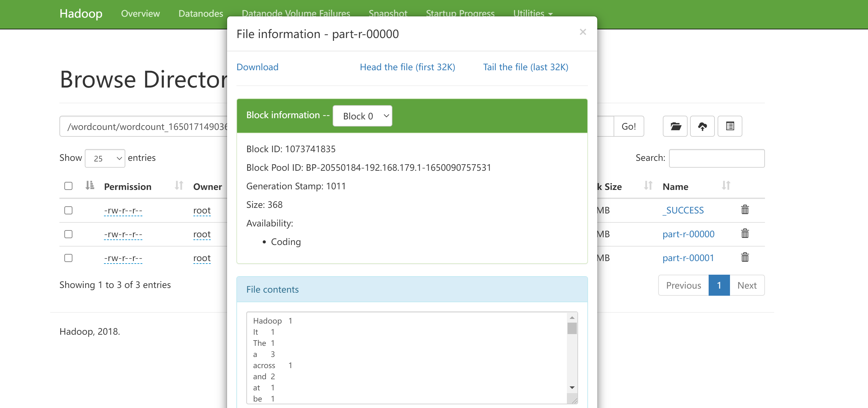Click the upload files icon
The image size is (868, 408).
(702, 126)
